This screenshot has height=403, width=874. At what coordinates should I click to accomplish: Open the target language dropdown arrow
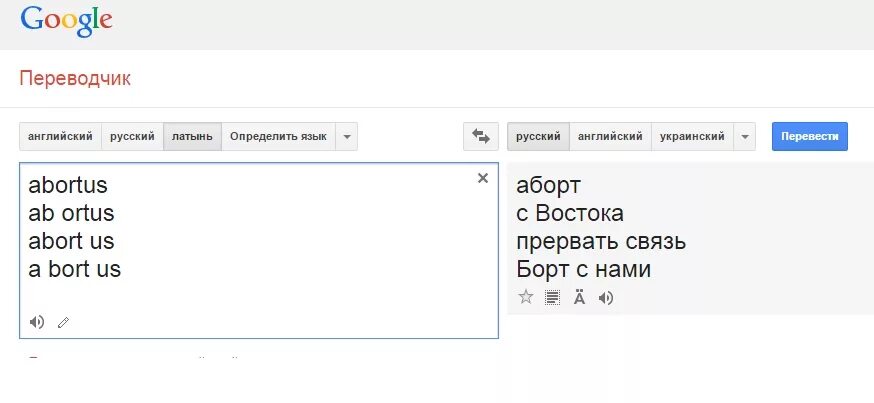click(744, 136)
